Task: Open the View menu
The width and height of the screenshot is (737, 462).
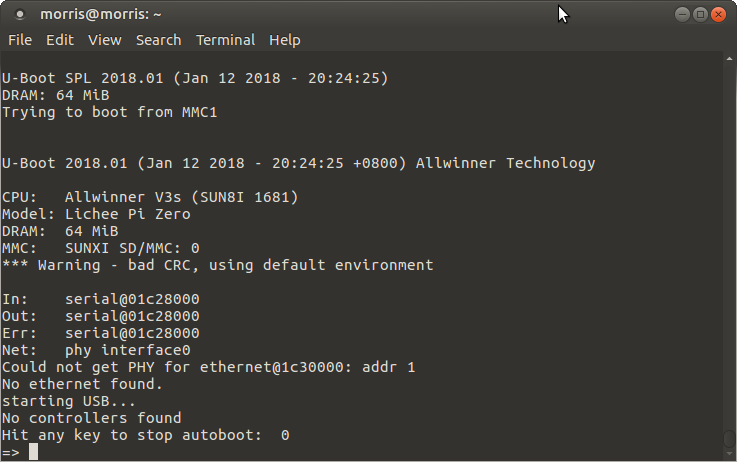Action: pyautogui.click(x=105, y=40)
